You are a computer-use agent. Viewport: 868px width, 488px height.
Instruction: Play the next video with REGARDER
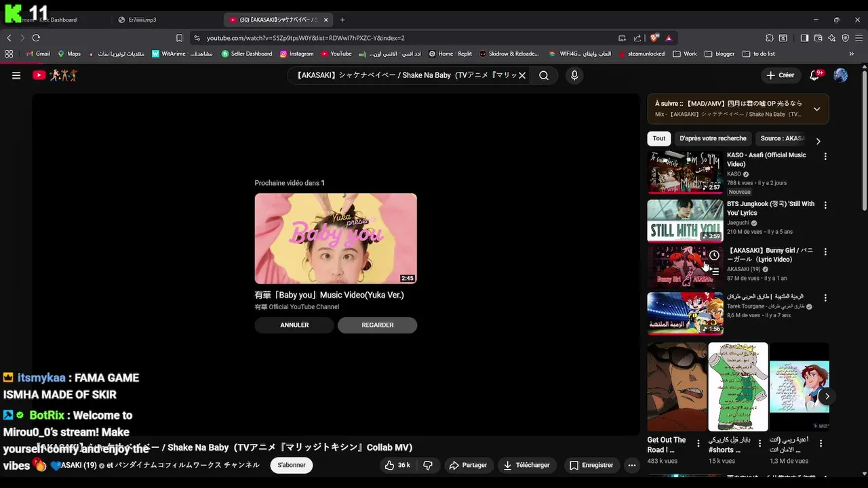tap(378, 325)
